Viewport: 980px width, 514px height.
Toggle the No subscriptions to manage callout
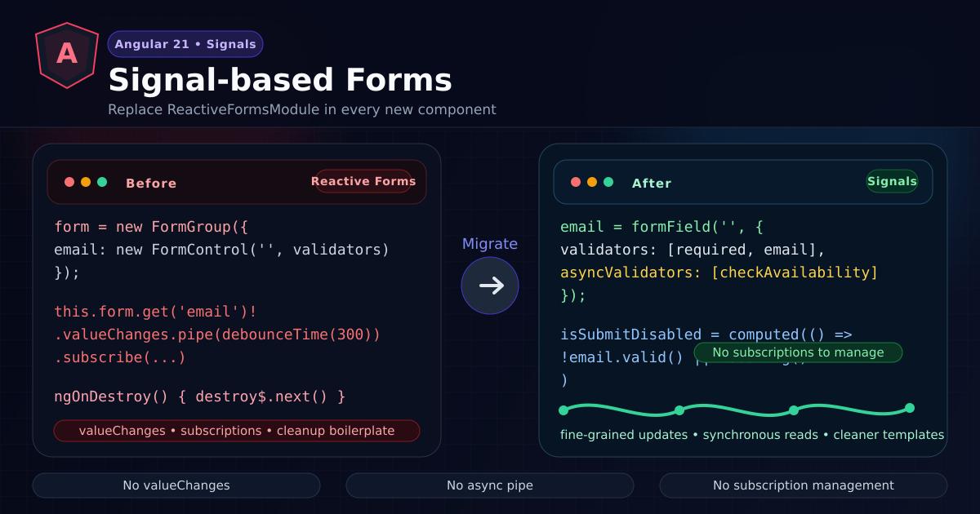799,352
